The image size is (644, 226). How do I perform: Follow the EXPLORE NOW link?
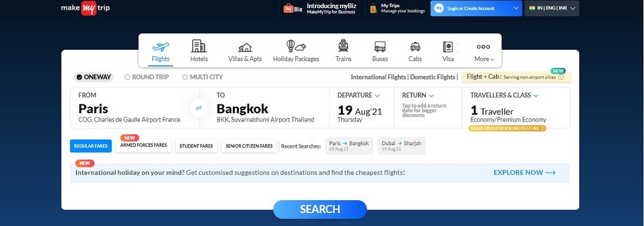525,173
